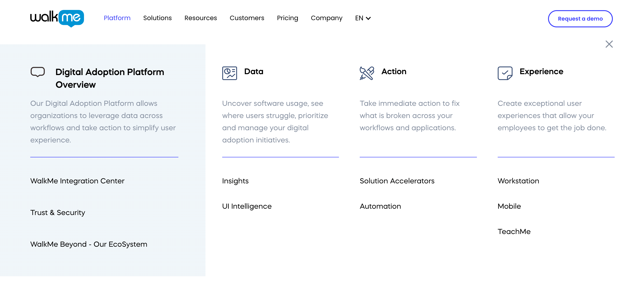This screenshot has width=644, height=298.
Task: Click the EN language dropdown icon
Action: click(x=369, y=18)
